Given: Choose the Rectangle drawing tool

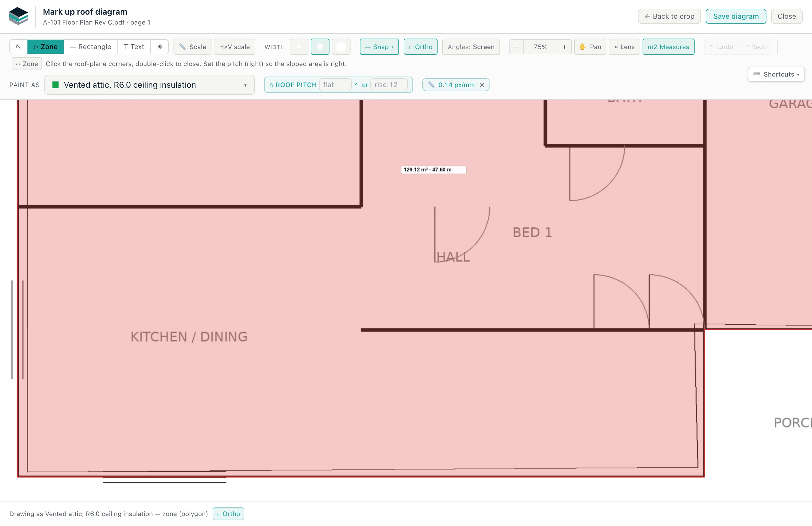Looking at the screenshot, I should [x=91, y=47].
